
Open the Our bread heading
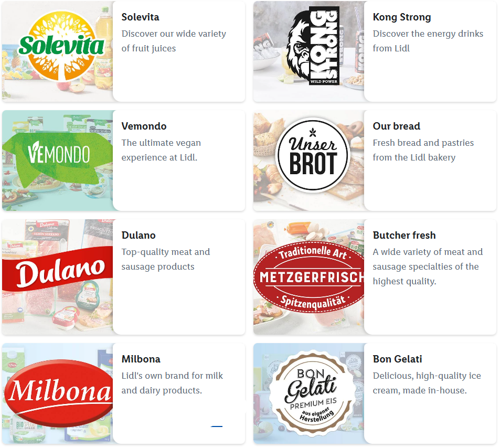point(396,126)
